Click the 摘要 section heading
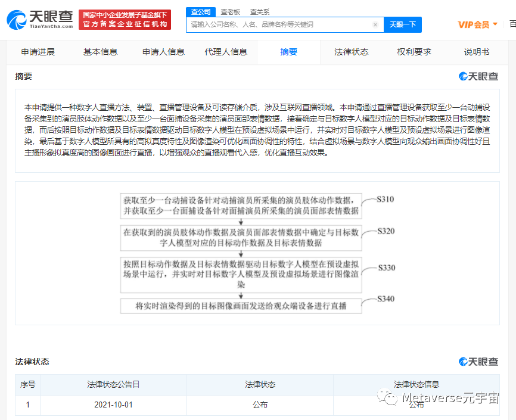This screenshot has width=516, height=420. pos(23,76)
